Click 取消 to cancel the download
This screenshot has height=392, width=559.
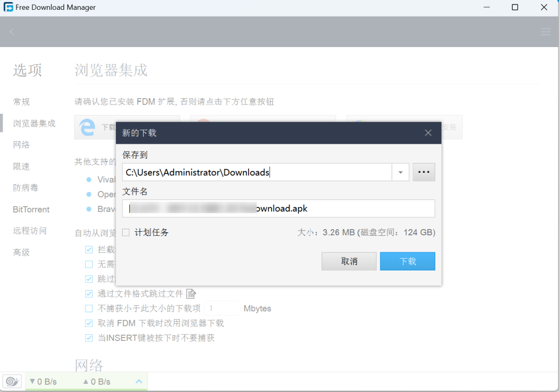pos(349,261)
